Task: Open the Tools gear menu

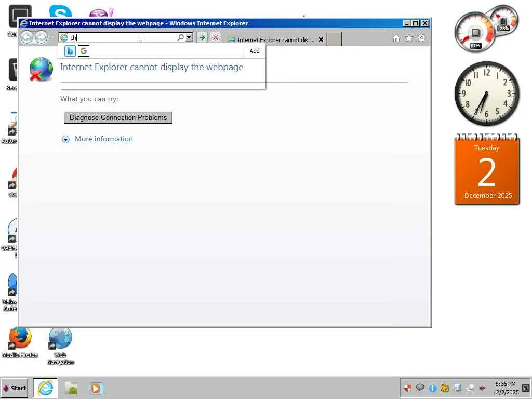Action: click(x=422, y=38)
